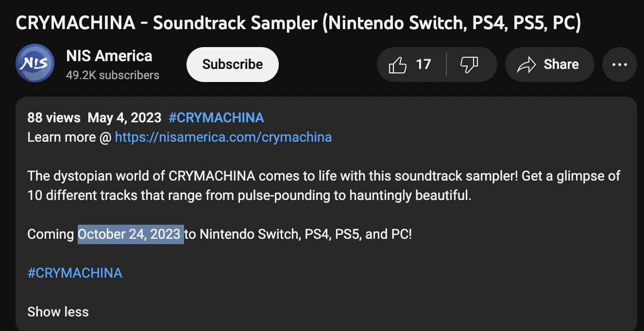The height and width of the screenshot is (331, 644).
Task: Open the #CRYMACHINA hashtag beside upload date
Action: click(x=216, y=117)
